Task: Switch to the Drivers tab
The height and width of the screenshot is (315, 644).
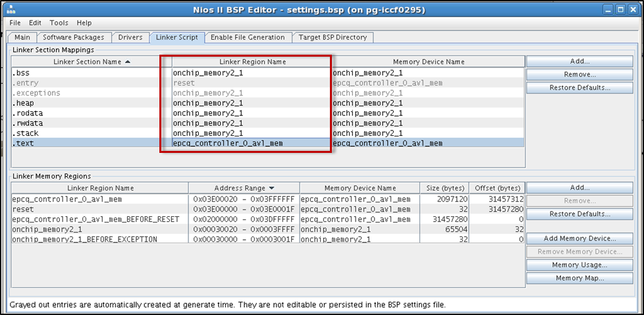Action: pos(130,38)
